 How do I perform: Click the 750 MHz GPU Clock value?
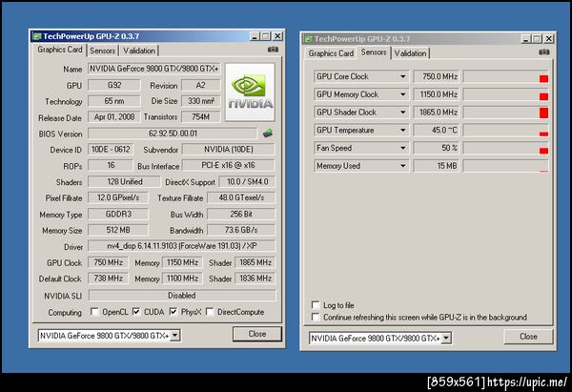pyautogui.click(x=108, y=262)
